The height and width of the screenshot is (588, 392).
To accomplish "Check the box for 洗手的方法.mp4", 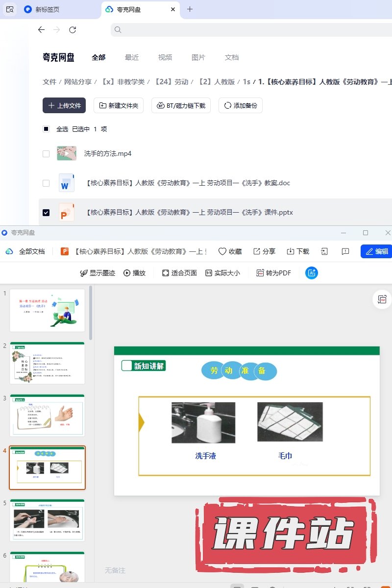I will [x=46, y=154].
